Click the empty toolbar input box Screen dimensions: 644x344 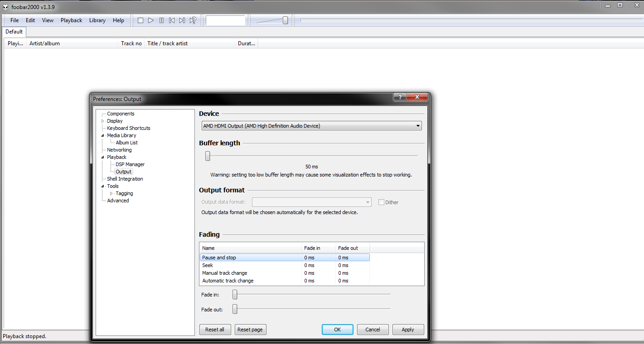click(x=226, y=20)
